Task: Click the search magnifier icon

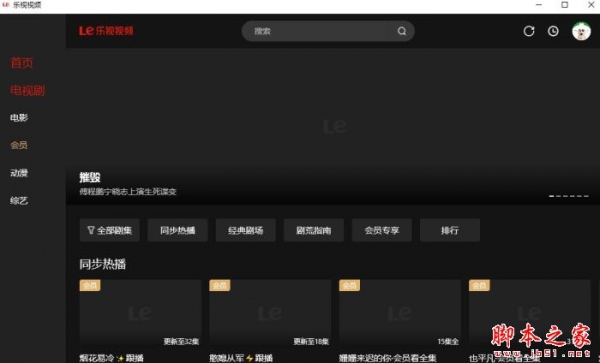Action: (401, 31)
